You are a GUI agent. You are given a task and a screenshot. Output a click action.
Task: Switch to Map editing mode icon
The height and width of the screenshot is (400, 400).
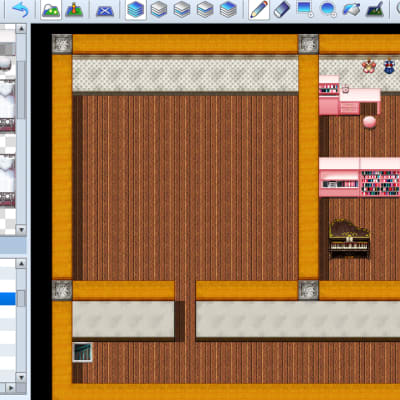51,10
